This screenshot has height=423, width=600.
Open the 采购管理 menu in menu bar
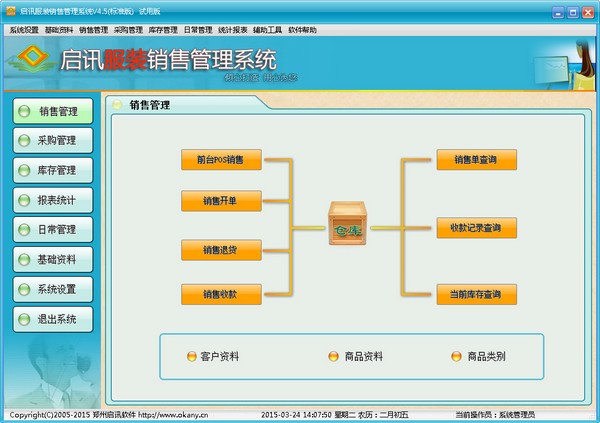click(128, 30)
